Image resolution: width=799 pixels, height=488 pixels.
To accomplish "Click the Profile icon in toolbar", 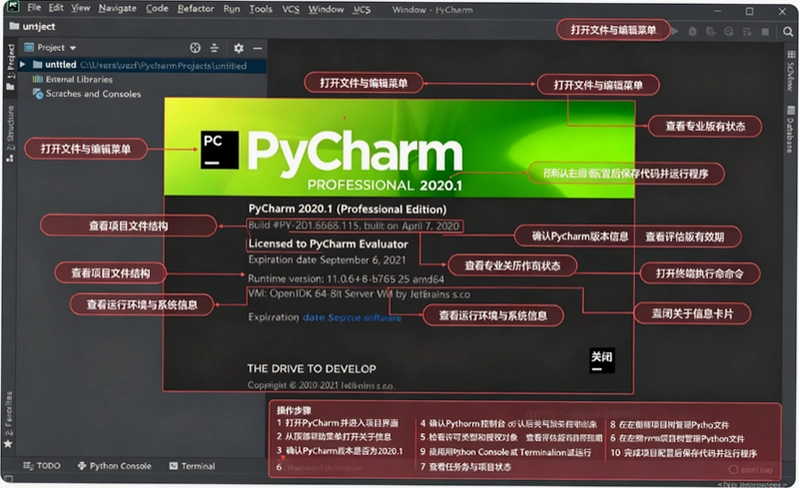I will [x=729, y=32].
